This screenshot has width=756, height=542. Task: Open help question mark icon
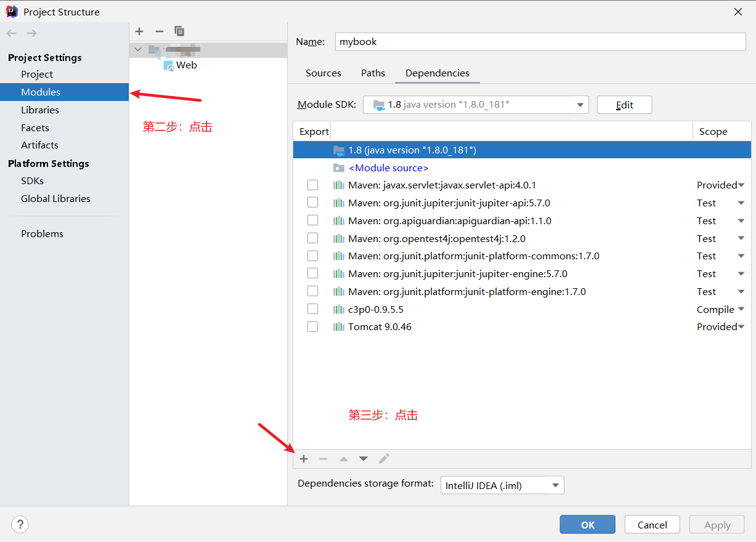(20, 525)
